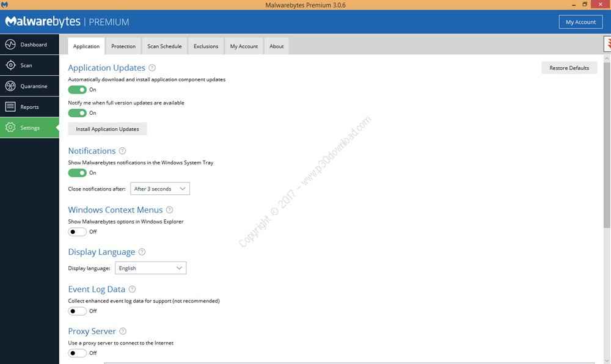611x364 pixels.
Task: Open help icon for Windows Context Menus
Action: 169,210
